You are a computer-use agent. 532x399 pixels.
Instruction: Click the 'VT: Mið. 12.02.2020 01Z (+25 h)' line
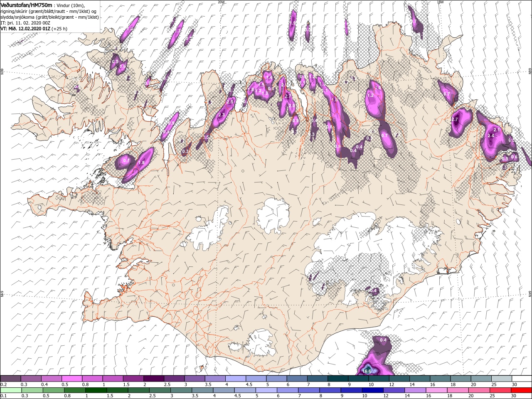coord(34,29)
